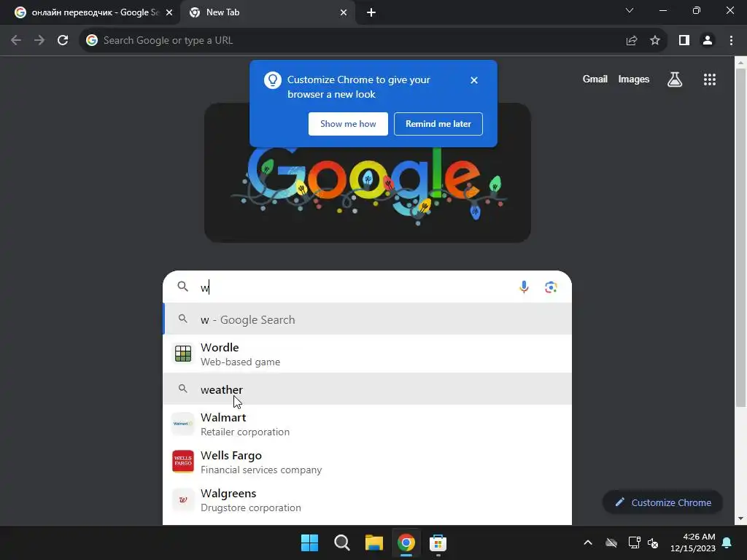Close the New Tab tab
This screenshot has height=560, width=747.
pos(344,12)
